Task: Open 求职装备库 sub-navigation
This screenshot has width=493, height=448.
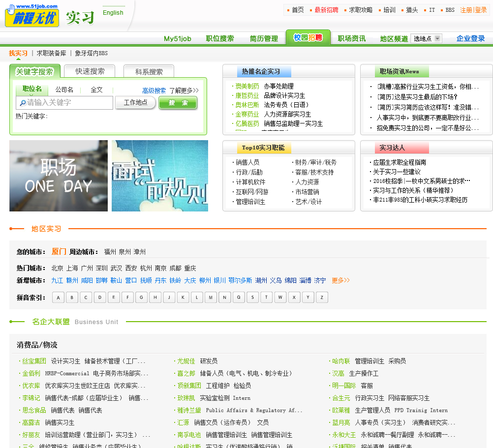Action: coord(52,54)
